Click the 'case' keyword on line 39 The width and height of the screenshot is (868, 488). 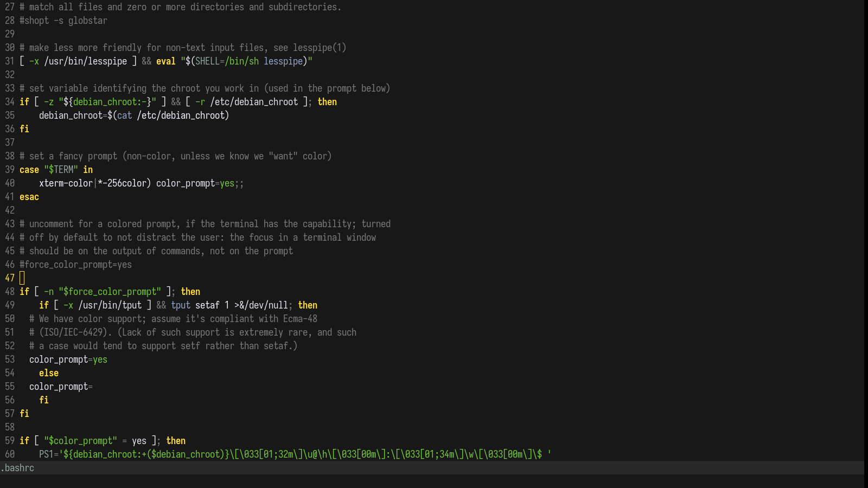pyautogui.click(x=29, y=170)
